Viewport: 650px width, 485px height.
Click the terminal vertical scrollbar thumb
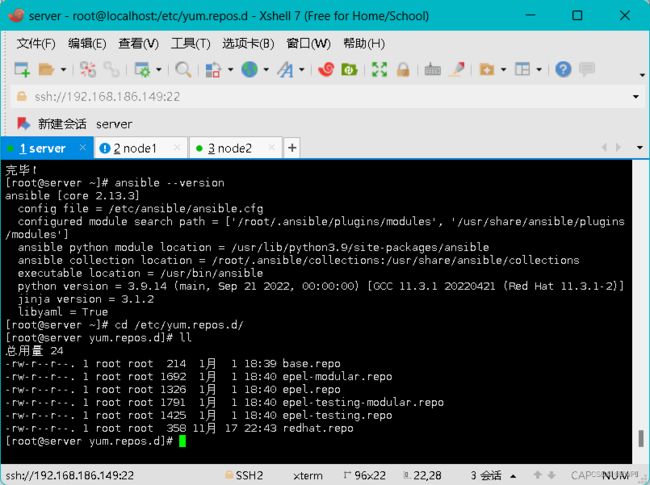coord(641,438)
